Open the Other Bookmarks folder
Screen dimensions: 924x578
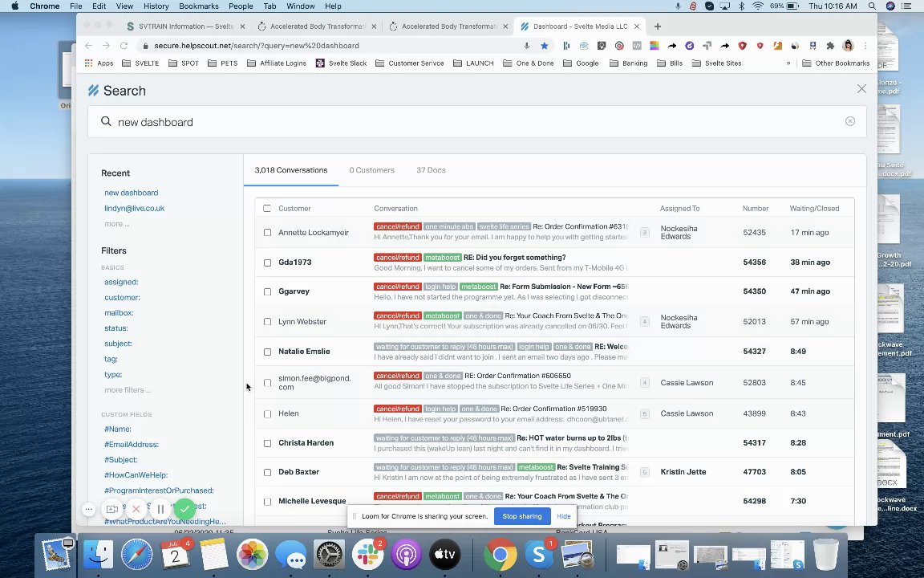pyautogui.click(x=836, y=63)
